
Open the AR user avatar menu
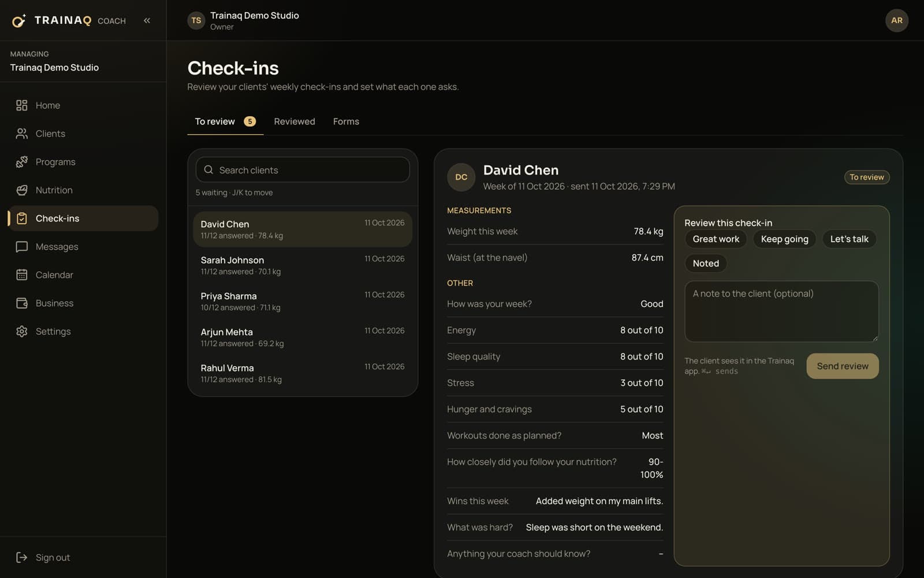897,21
